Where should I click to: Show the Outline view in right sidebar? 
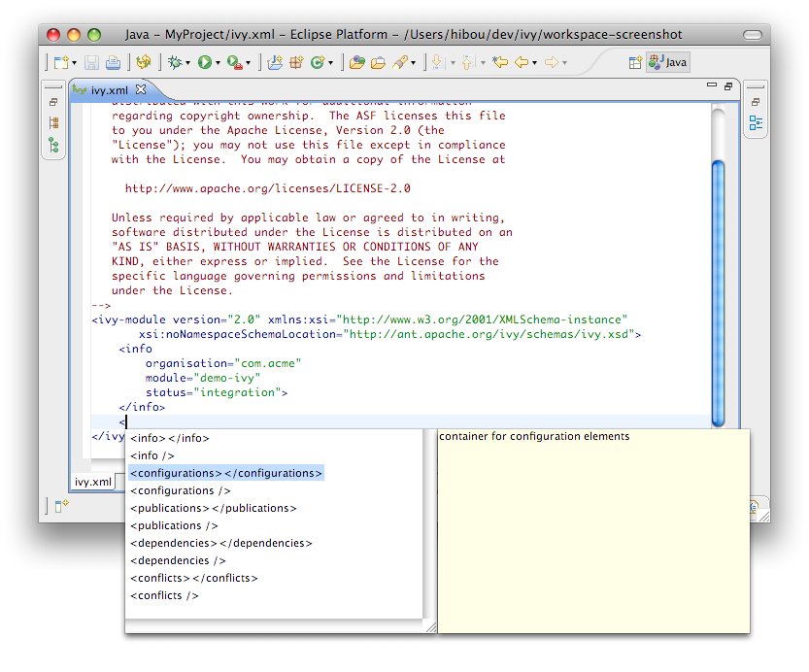756,123
